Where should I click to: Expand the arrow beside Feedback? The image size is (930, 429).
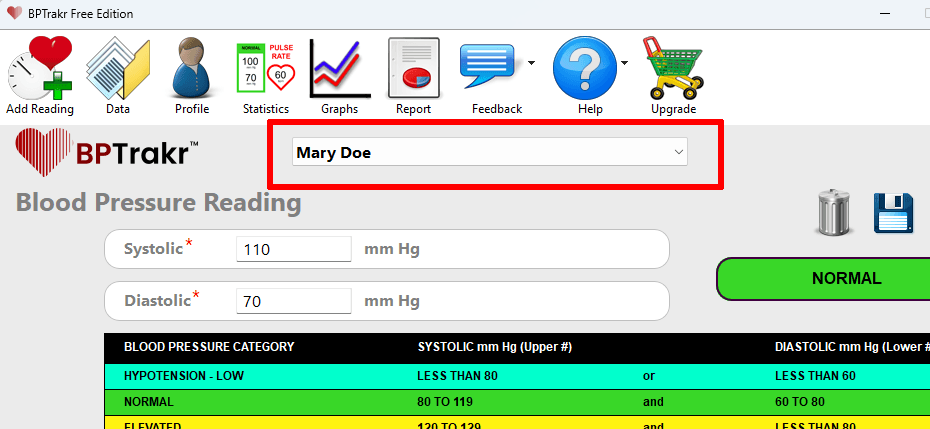532,63
